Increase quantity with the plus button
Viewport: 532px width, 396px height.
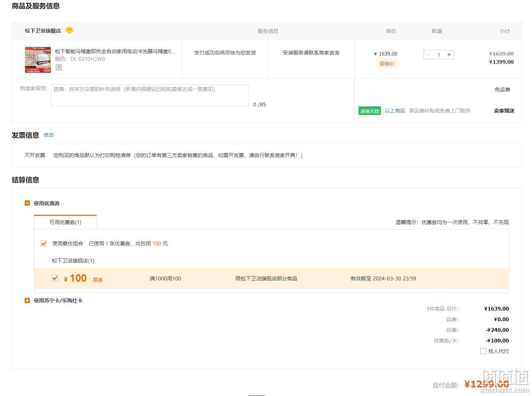pyautogui.click(x=449, y=55)
